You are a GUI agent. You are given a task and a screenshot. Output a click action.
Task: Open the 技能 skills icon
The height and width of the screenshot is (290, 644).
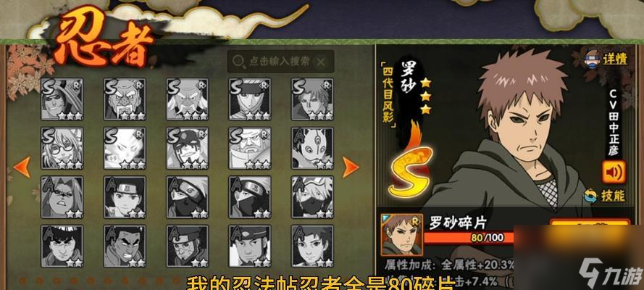(x=605, y=196)
